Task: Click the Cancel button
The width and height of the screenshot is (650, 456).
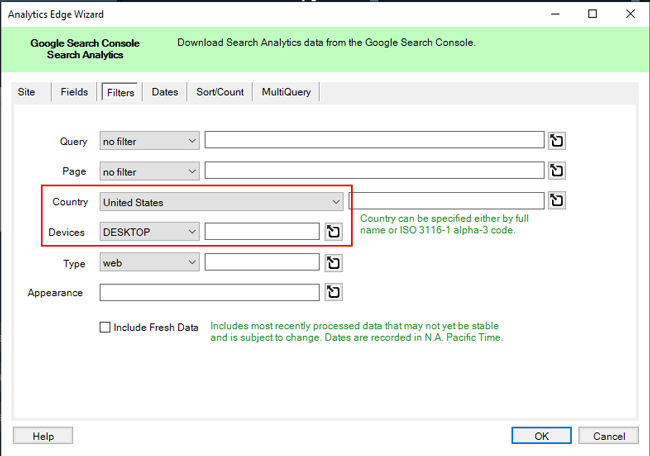Action: [x=609, y=436]
